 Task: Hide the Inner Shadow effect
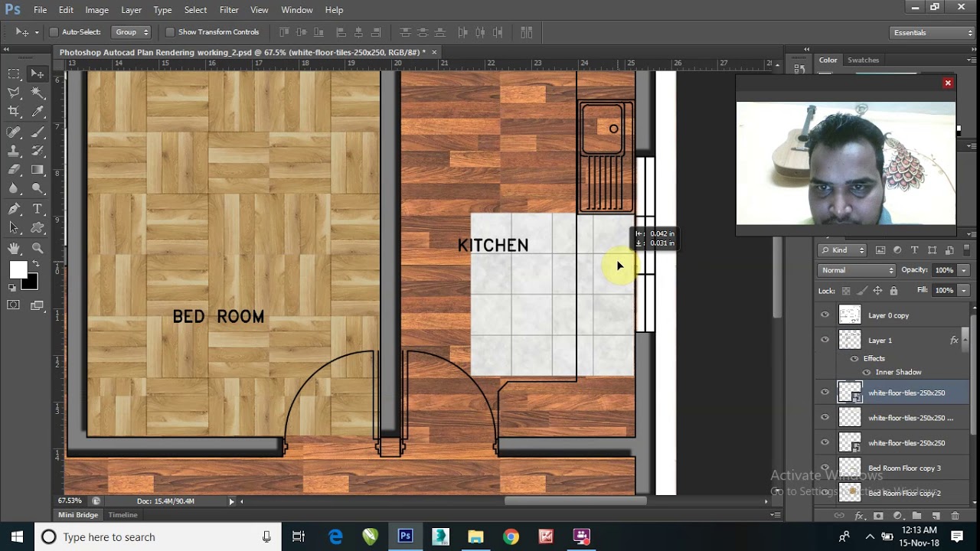point(867,372)
